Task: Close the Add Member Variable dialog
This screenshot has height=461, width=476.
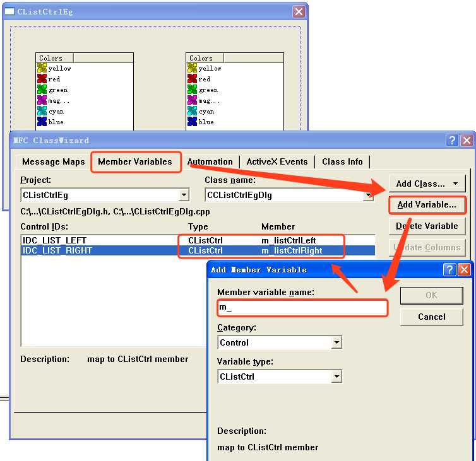Action: click(x=464, y=269)
